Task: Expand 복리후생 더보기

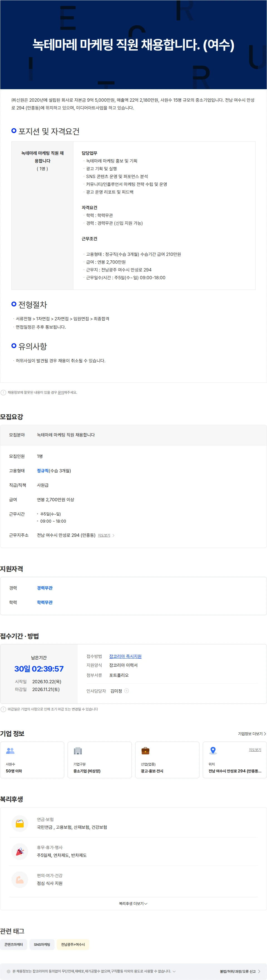Action: [x=133, y=904]
